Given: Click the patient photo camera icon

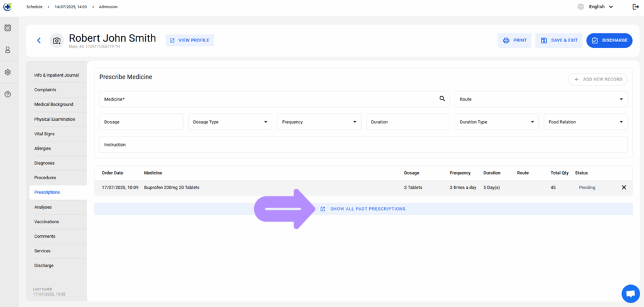Looking at the screenshot, I should pyautogui.click(x=57, y=40).
